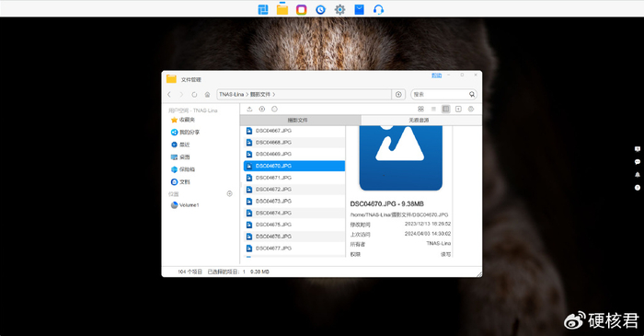Screen dimensions: 644x336
Task: Click the circled arrow icon in file toolbar
Action: point(262,109)
